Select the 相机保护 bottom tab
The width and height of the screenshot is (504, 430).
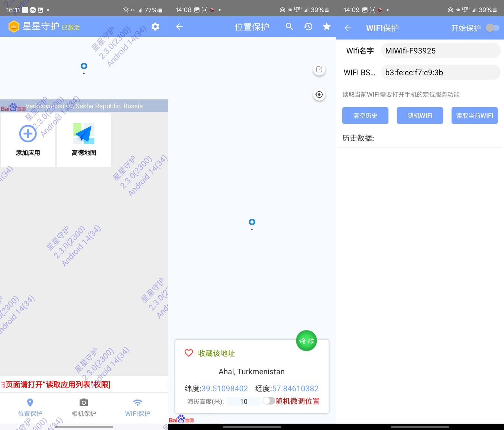click(x=84, y=408)
